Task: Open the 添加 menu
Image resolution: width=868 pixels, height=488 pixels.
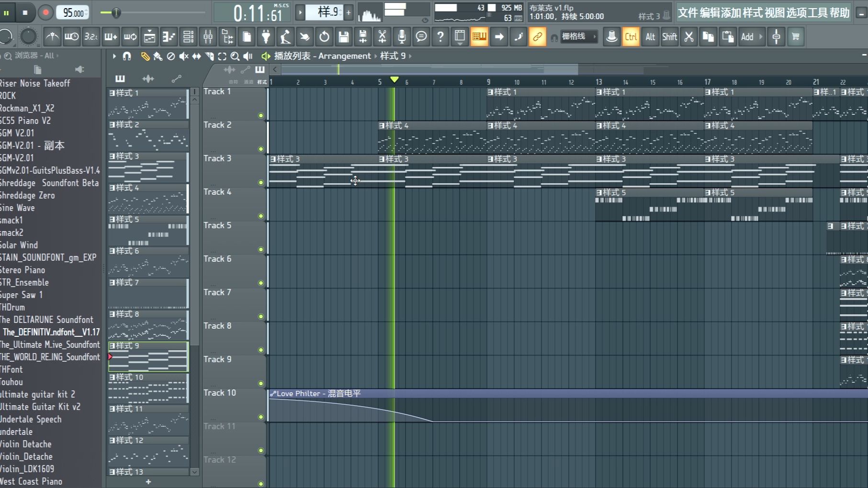Action: point(731,12)
